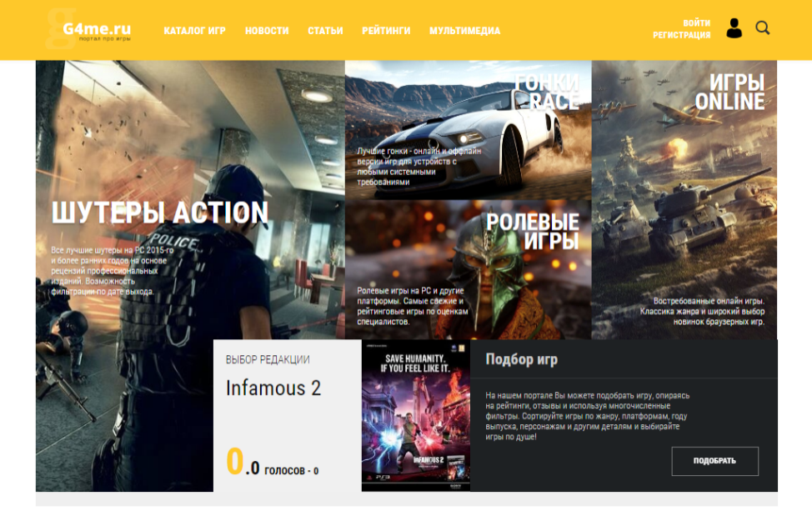
Task: Open the Infamous 2 cover image
Action: click(x=416, y=415)
